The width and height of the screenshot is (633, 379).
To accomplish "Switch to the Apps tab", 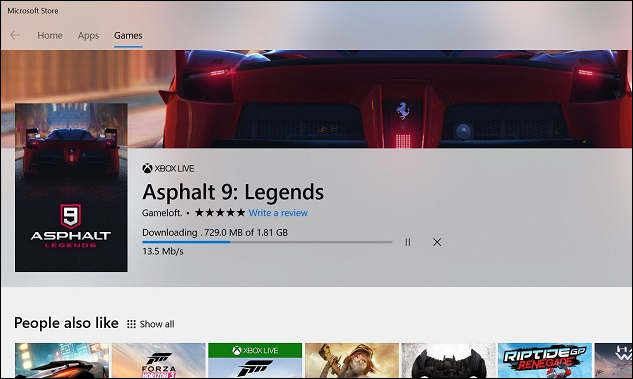I will pos(88,36).
